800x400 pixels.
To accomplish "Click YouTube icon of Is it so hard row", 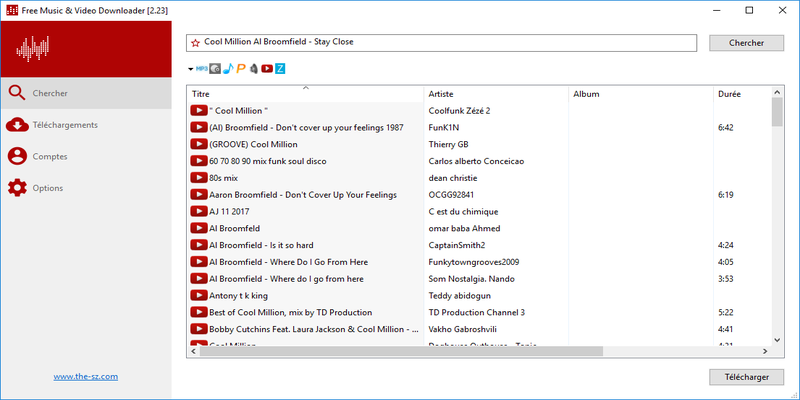I will [198, 245].
